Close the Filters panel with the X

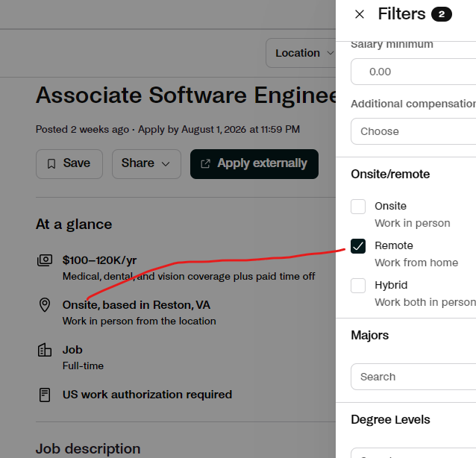coord(360,14)
